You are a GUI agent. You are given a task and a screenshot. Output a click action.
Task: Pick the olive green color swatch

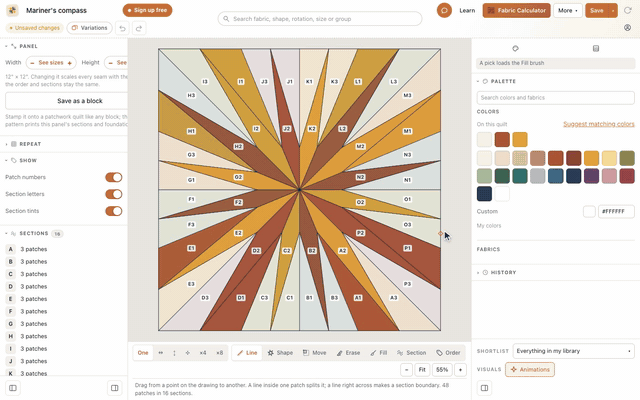[x=627, y=158]
